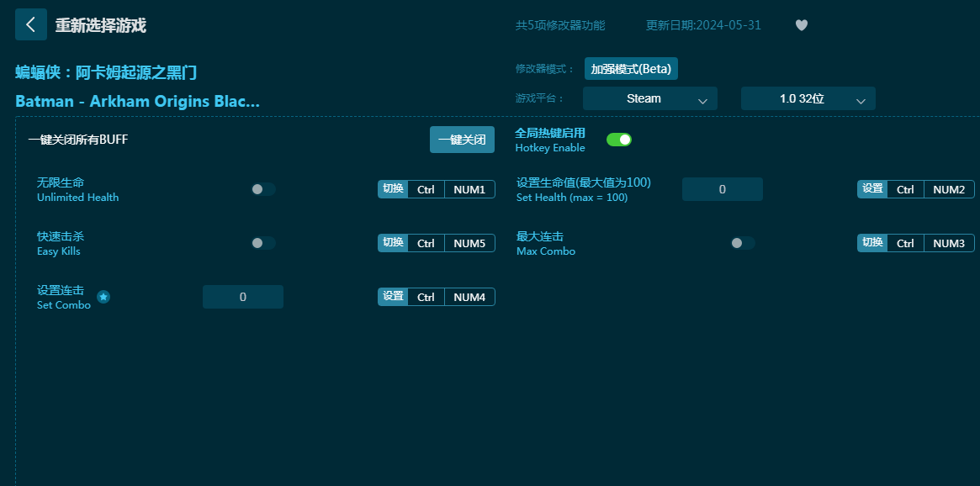Click the game title 蝙蝠侠：阿卡姆起源之黑门

coord(106,72)
